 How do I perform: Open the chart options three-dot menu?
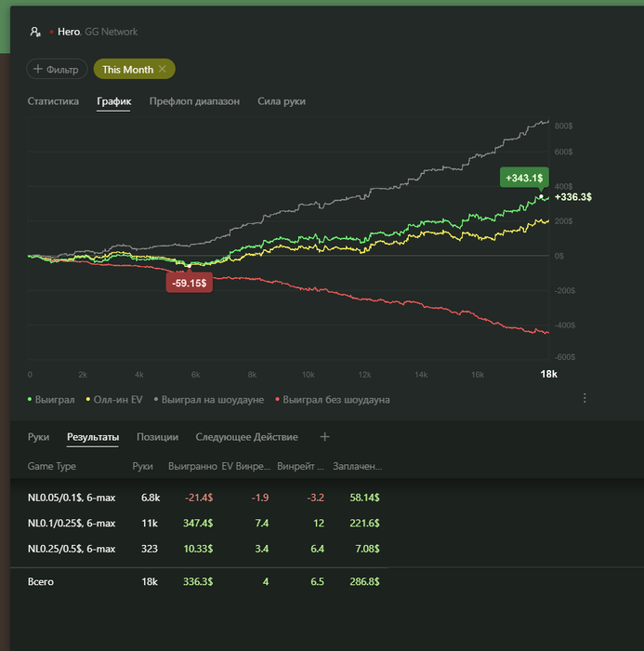pyautogui.click(x=585, y=398)
